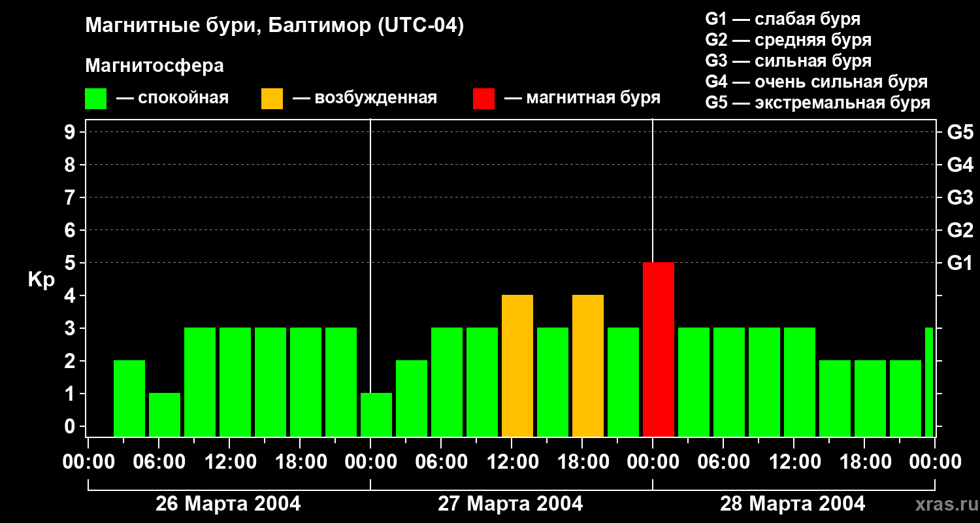Select the 'Магнитосфера' heading
Image resolution: width=980 pixels, height=523 pixels.
tap(154, 66)
